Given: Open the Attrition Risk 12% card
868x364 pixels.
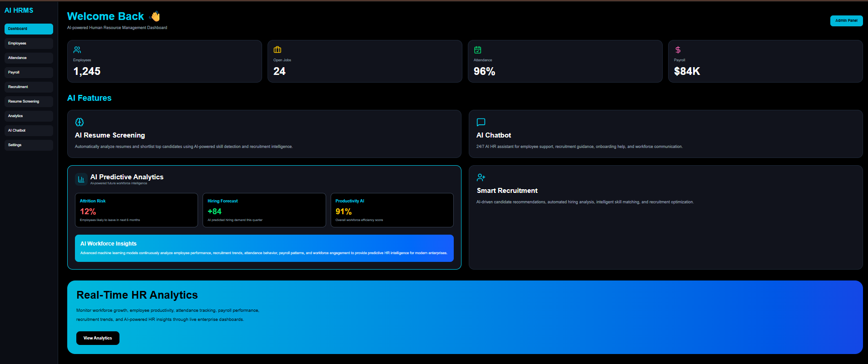Looking at the screenshot, I should [136, 210].
